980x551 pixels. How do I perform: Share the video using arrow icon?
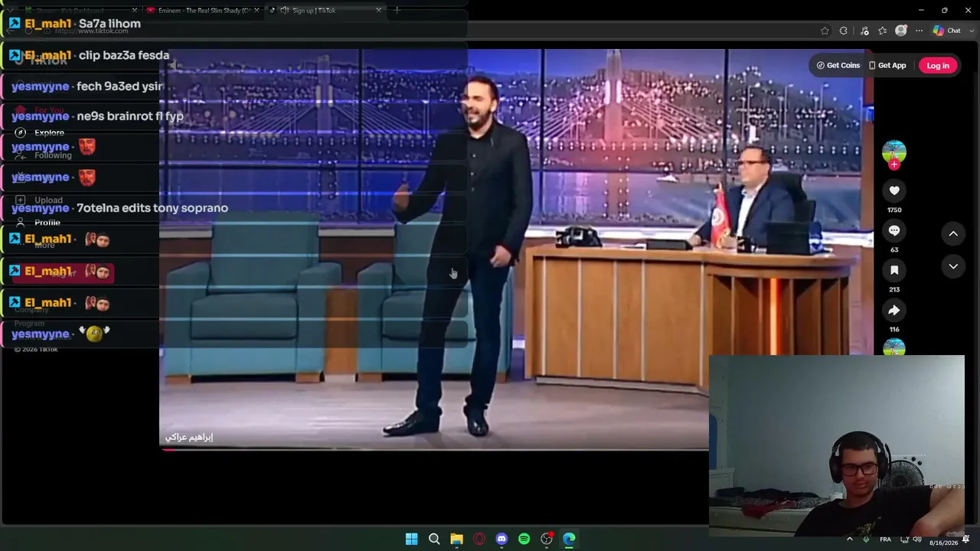894,310
